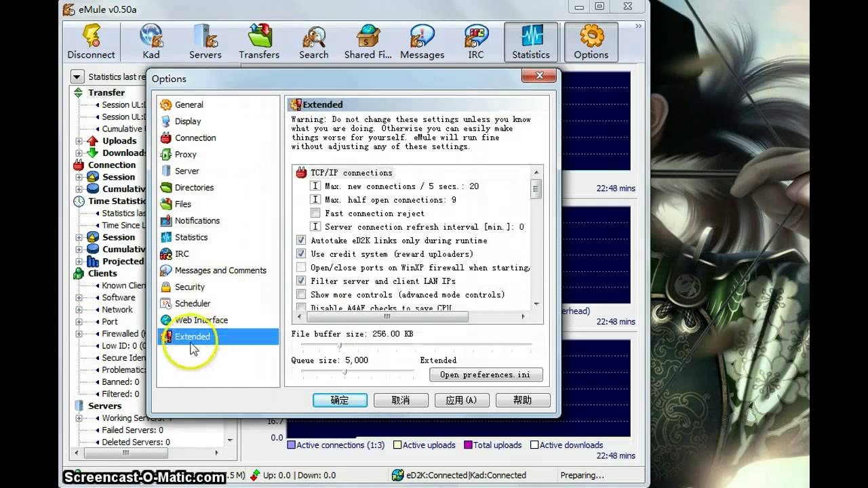The image size is (868, 488).
Task: Expand the Uploads tree node
Action: (79, 141)
